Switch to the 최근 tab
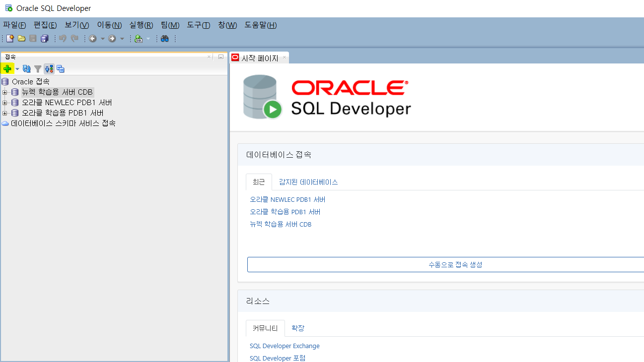 pyautogui.click(x=259, y=182)
